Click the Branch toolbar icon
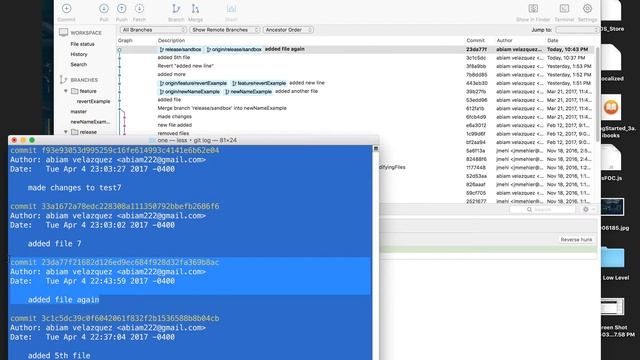 (x=176, y=9)
